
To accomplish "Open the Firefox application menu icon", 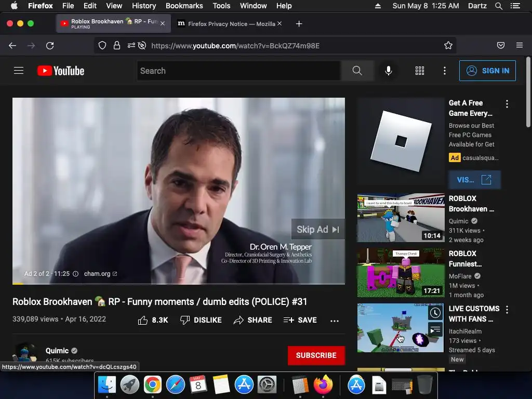I will (520, 46).
